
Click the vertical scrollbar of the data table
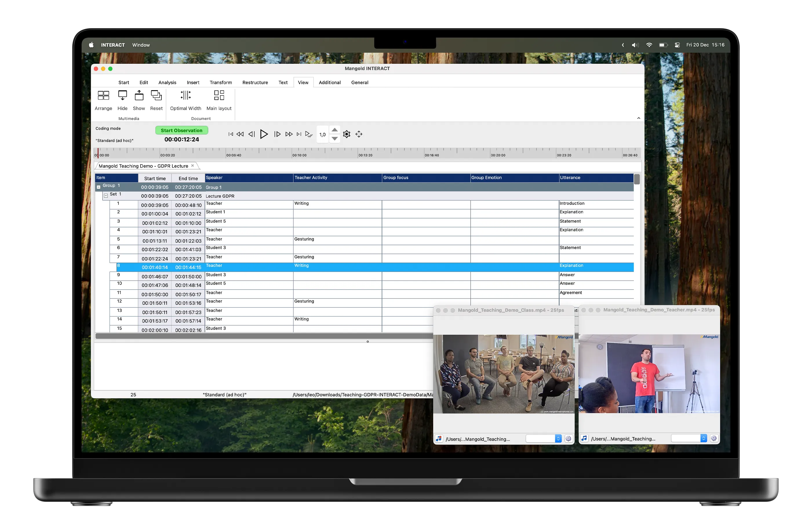(637, 179)
